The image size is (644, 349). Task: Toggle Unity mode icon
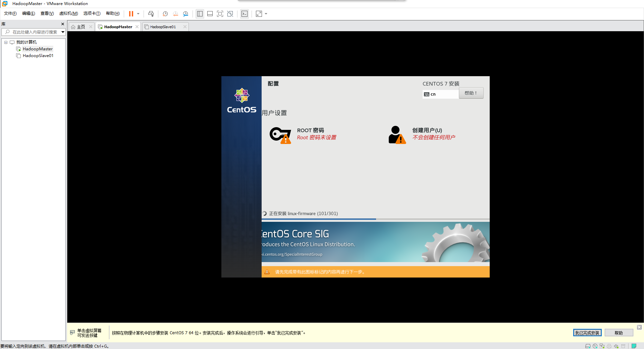[x=230, y=14]
